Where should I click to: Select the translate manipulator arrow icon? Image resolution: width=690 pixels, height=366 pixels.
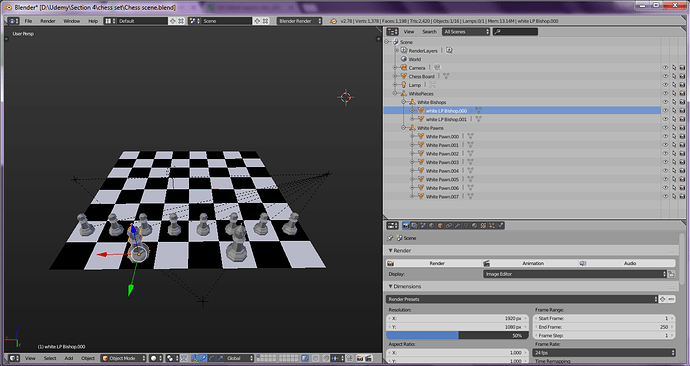[x=202, y=358]
